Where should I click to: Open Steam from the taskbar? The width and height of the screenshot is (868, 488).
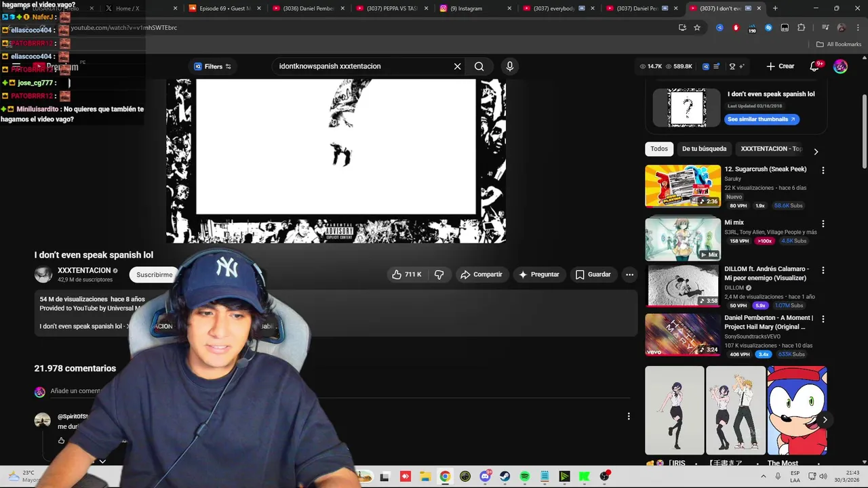pyautogui.click(x=505, y=476)
